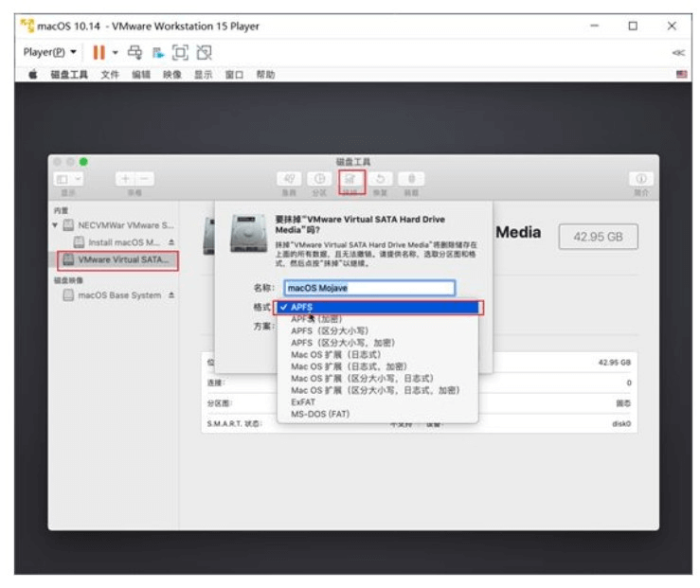This screenshot has width=700, height=588.
Task: Select the ExFAT format option
Action: coord(303,402)
